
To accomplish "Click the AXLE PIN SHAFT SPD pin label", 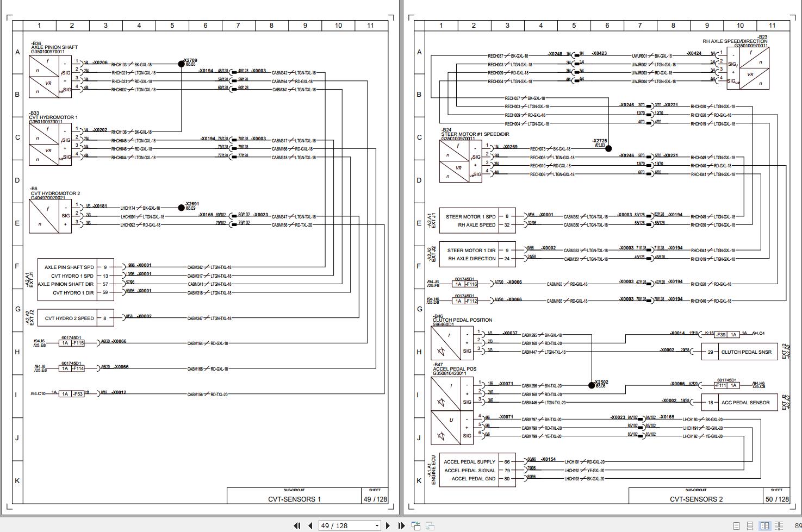I will (x=69, y=267).
